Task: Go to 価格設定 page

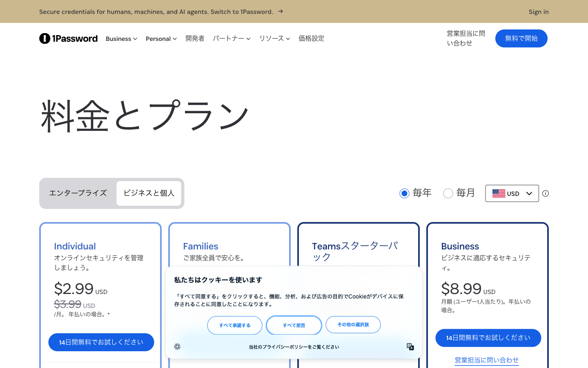Action: coord(311,38)
